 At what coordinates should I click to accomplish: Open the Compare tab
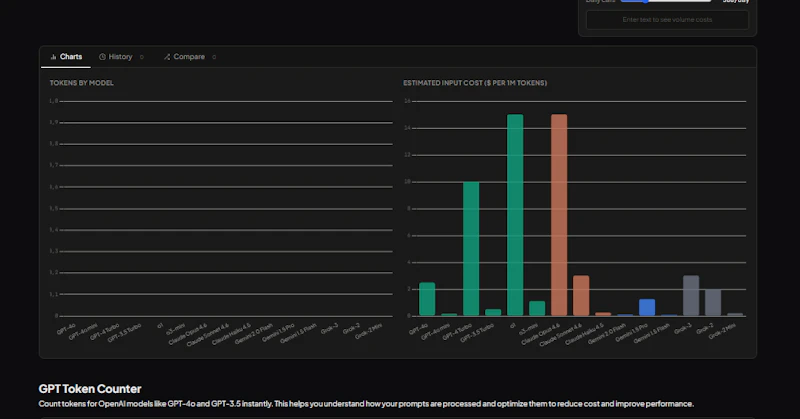point(189,57)
